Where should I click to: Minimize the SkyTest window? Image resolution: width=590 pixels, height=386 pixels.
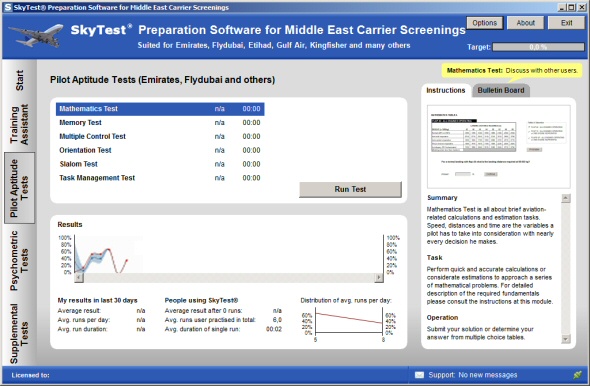coord(562,7)
